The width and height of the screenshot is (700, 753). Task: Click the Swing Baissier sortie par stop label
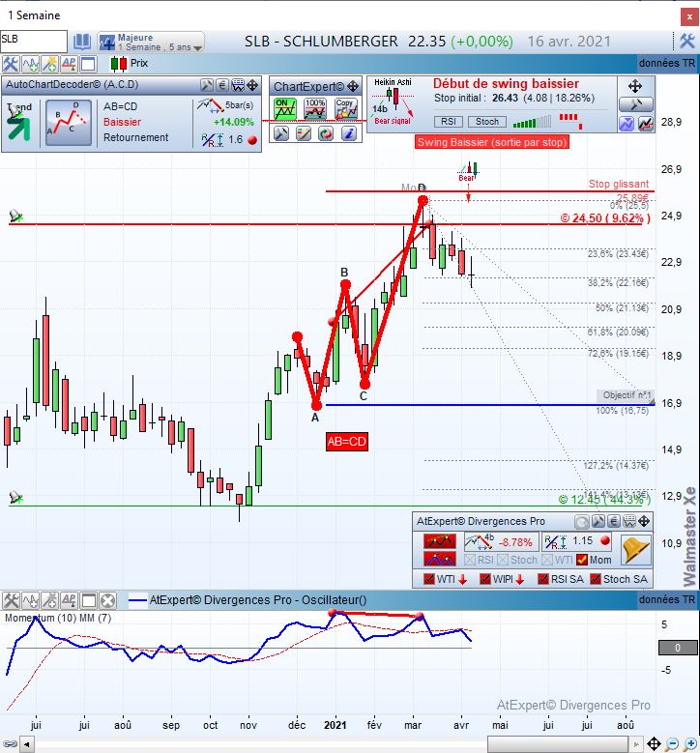pyautogui.click(x=492, y=142)
